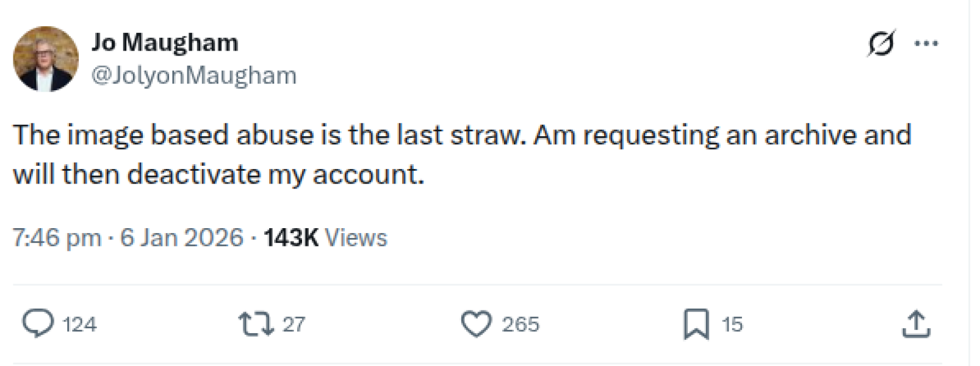Click the reply speech bubble icon

tap(37, 323)
